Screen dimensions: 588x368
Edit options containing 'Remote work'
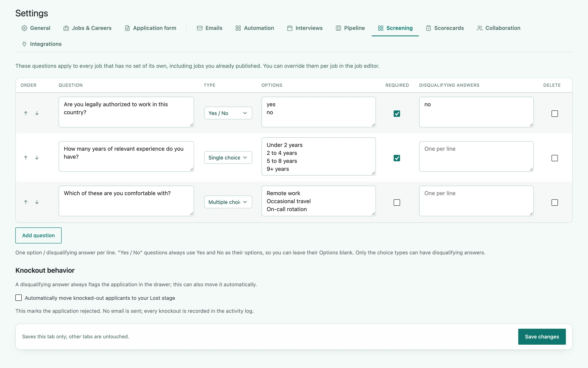click(x=319, y=201)
